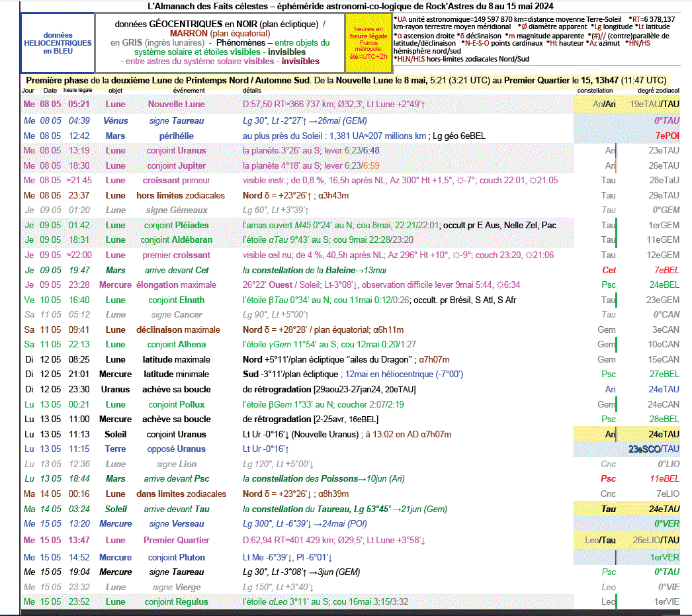Click the time "05:21" in the first row
Image resolution: width=692 pixels, height=616 pixels.
coord(79,104)
